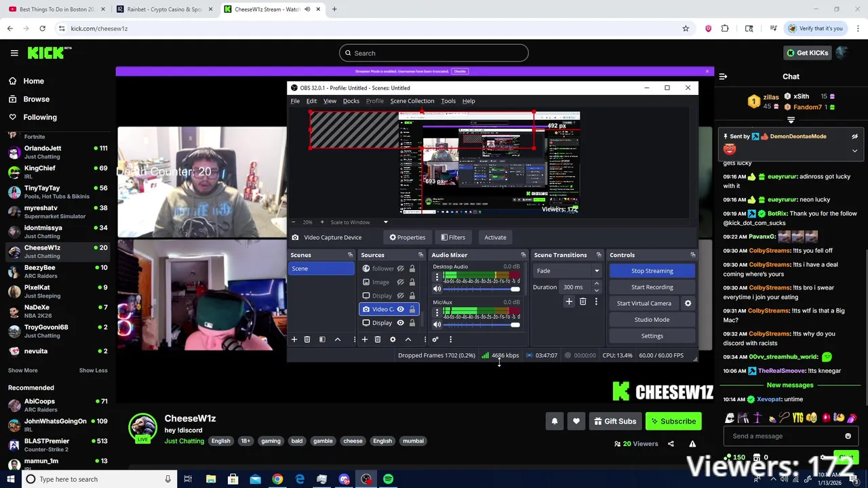Open Mic/Aux three-dot options
Viewport: 868px width, 488px height.
tap(437, 312)
